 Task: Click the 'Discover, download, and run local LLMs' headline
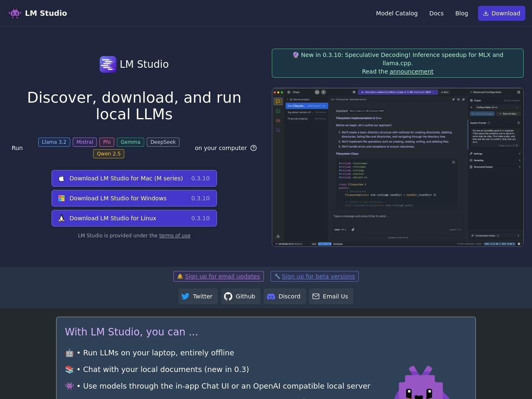tap(134, 106)
